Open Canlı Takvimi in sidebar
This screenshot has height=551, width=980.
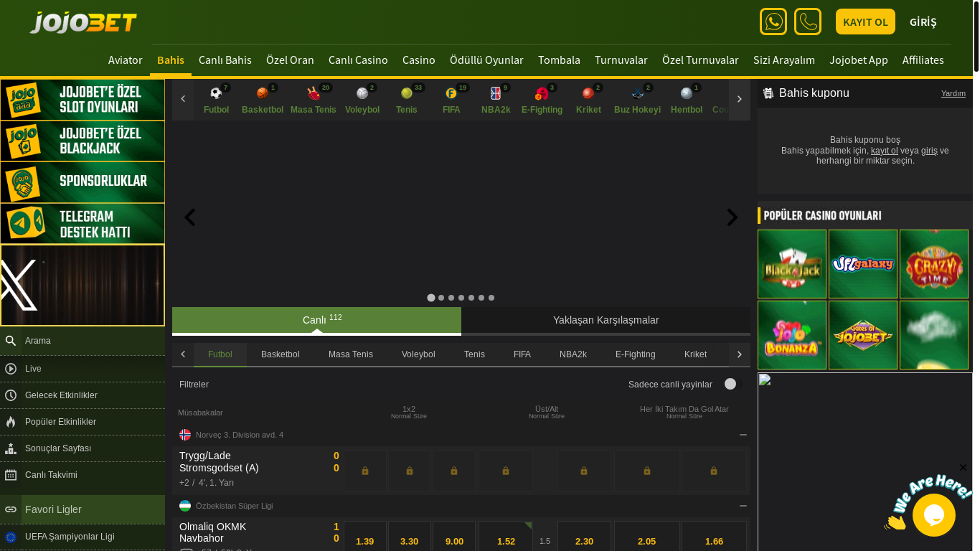coord(83,475)
